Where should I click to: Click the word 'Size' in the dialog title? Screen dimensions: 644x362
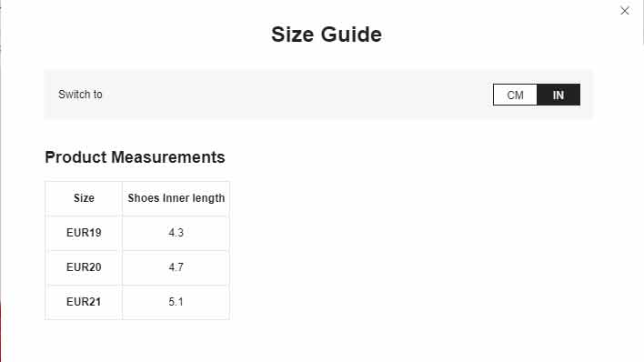click(292, 34)
